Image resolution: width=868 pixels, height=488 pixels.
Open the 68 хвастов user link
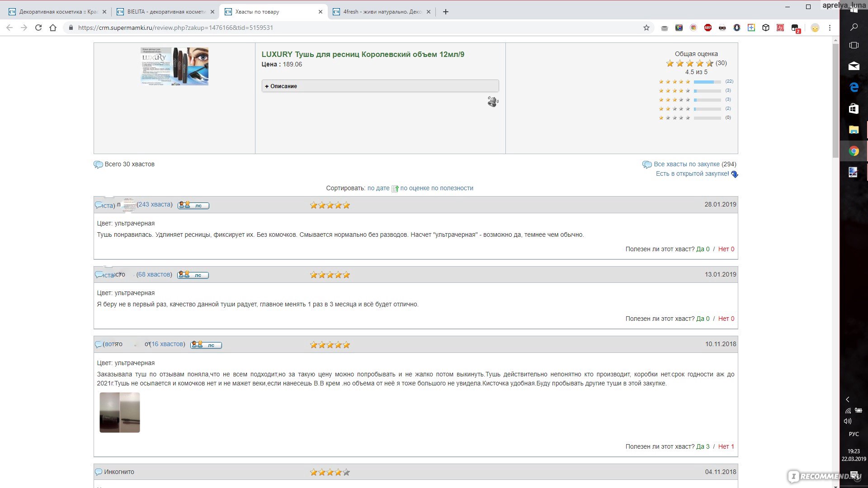pyautogui.click(x=154, y=275)
